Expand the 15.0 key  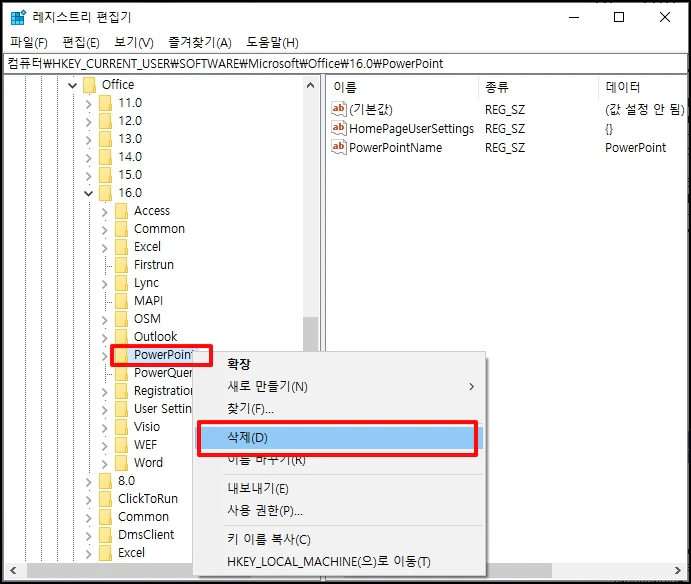[x=89, y=176]
